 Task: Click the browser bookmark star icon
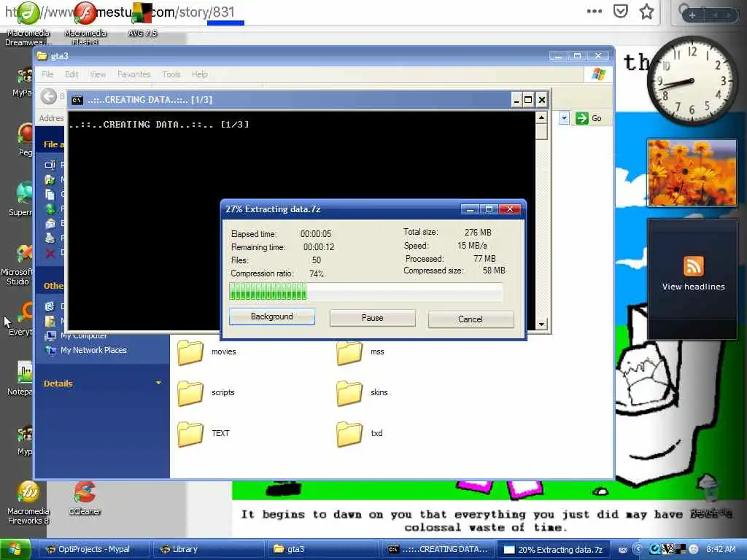pos(646,12)
